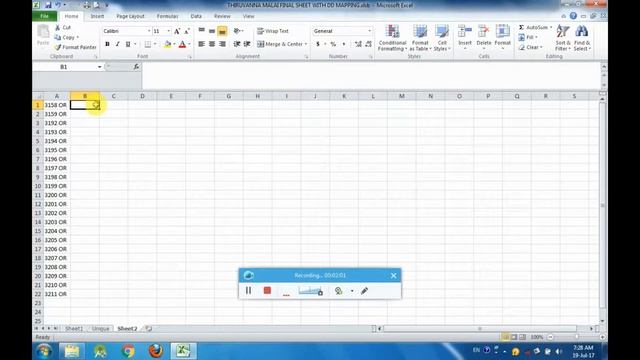Viewport: 640px width, 360px height.
Task: Stop the screen recording
Action: [x=267, y=291]
